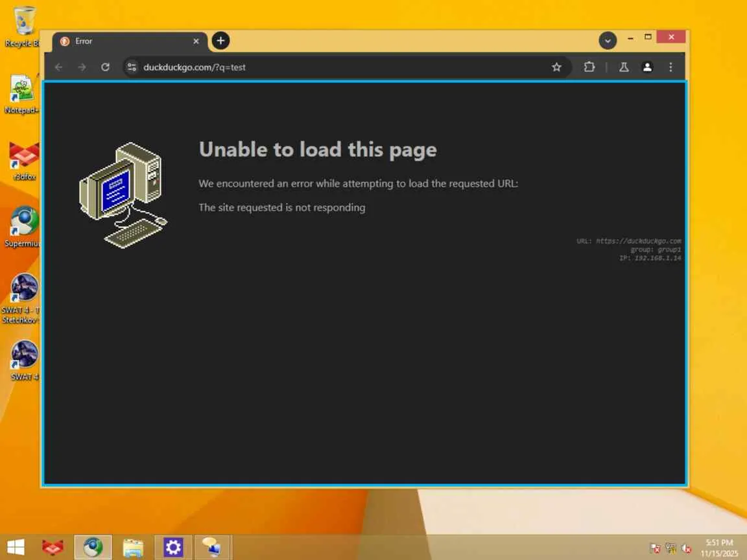This screenshot has width=747, height=560.
Task: Open File Explorer from the taskbar
Action: [133, 547]
